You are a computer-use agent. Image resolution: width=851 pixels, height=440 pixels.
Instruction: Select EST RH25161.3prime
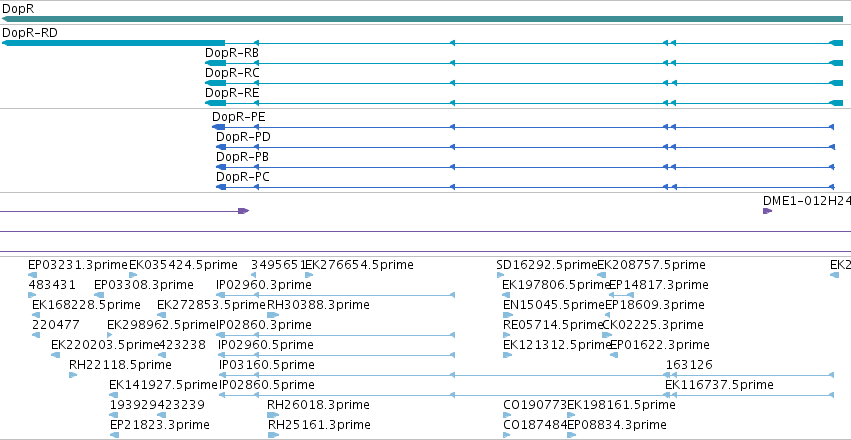coord(318,425)
